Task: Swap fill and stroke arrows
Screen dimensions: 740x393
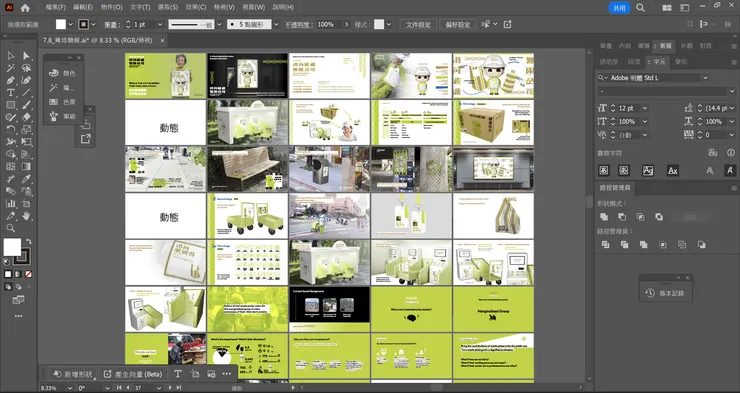Action: point(28,241)
